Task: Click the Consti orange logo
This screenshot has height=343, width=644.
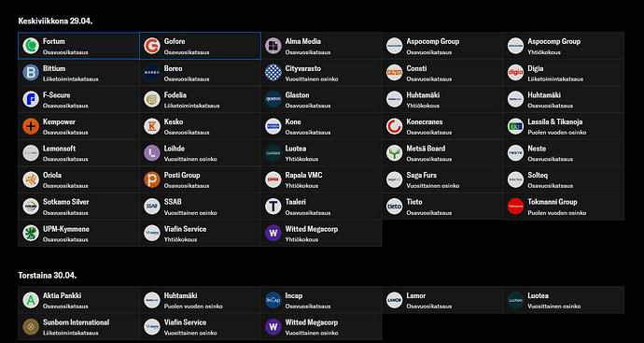Action: tap(394, 72)
